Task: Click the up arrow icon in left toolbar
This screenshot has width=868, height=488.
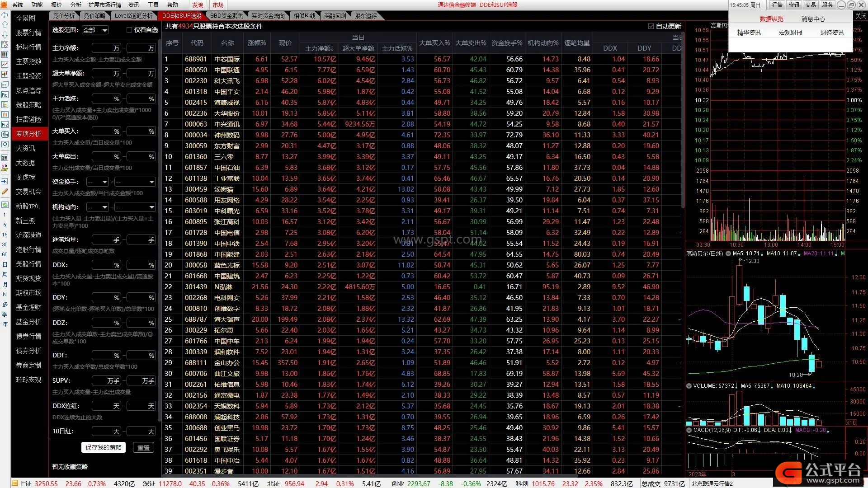Action: point(5,25)
